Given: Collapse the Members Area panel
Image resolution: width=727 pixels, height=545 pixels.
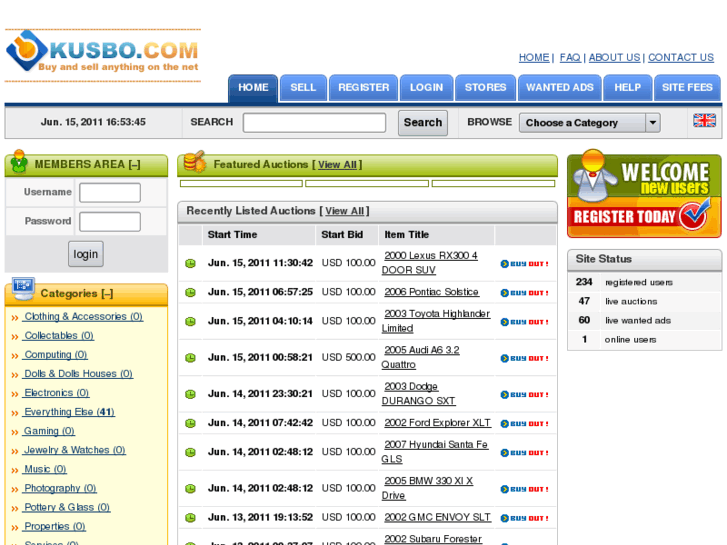Looking at the screenshot, I should click(134, 165).
